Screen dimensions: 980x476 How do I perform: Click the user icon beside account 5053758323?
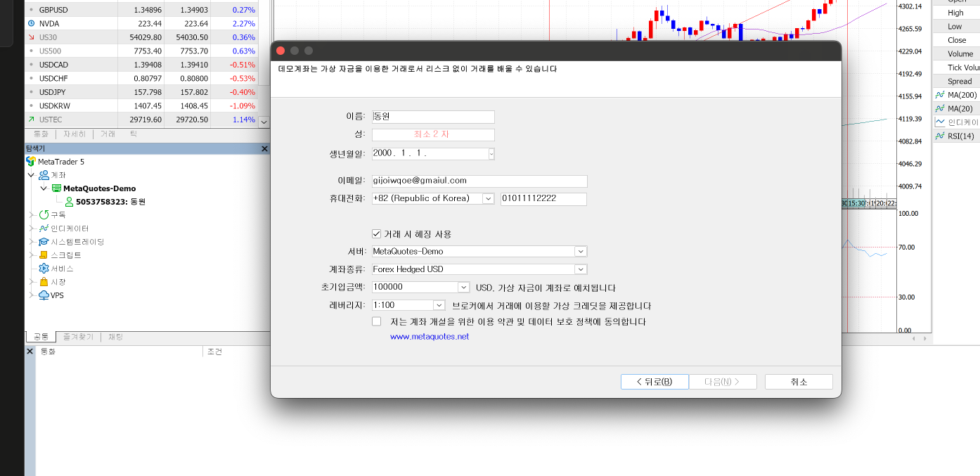69,202
